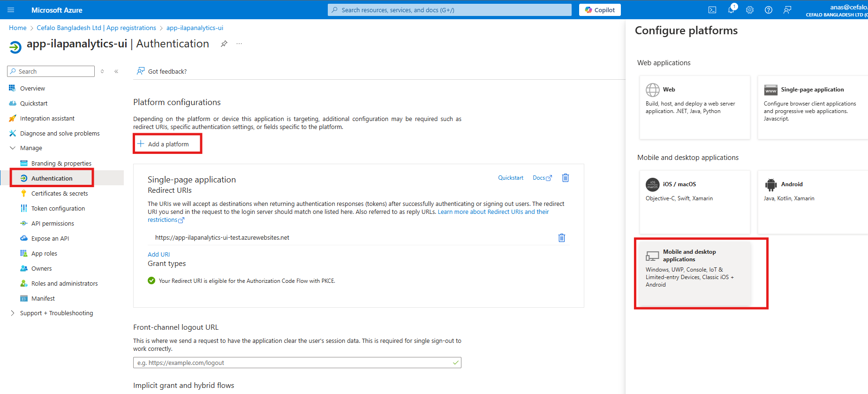Open Quickstart in the sidebar
This screenshot has width=868, height=394.
tap(33, 103)
